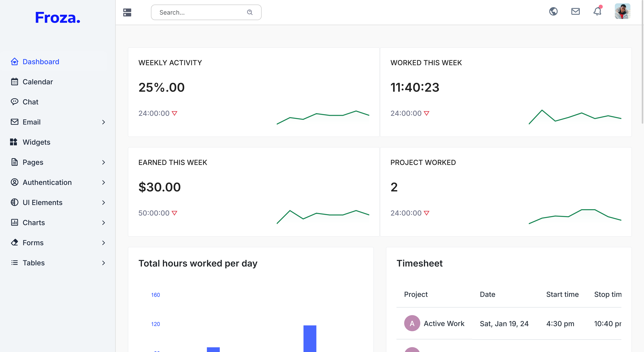The image size is (644, 352).
Task: Open the Forms menu item
Action: [x=33, y=243]
